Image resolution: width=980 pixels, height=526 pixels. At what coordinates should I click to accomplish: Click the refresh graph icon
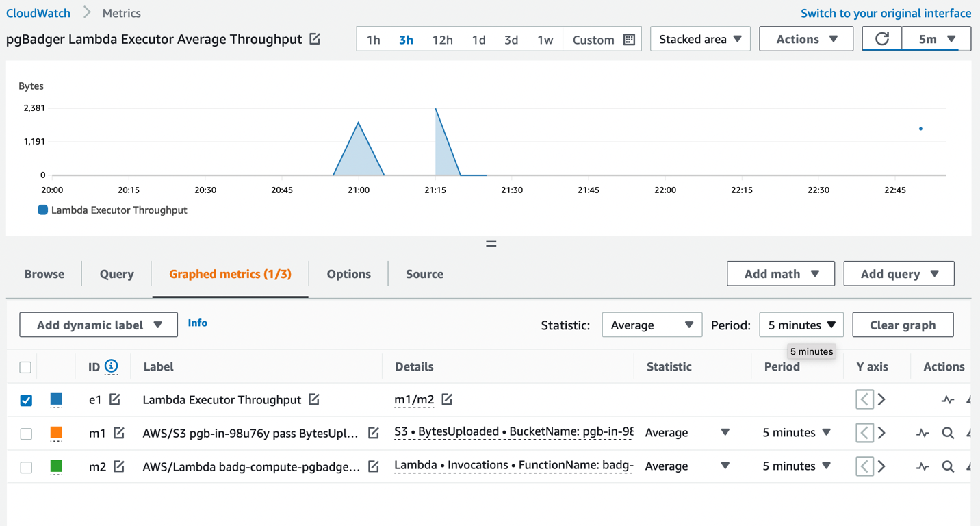(881, 39)
